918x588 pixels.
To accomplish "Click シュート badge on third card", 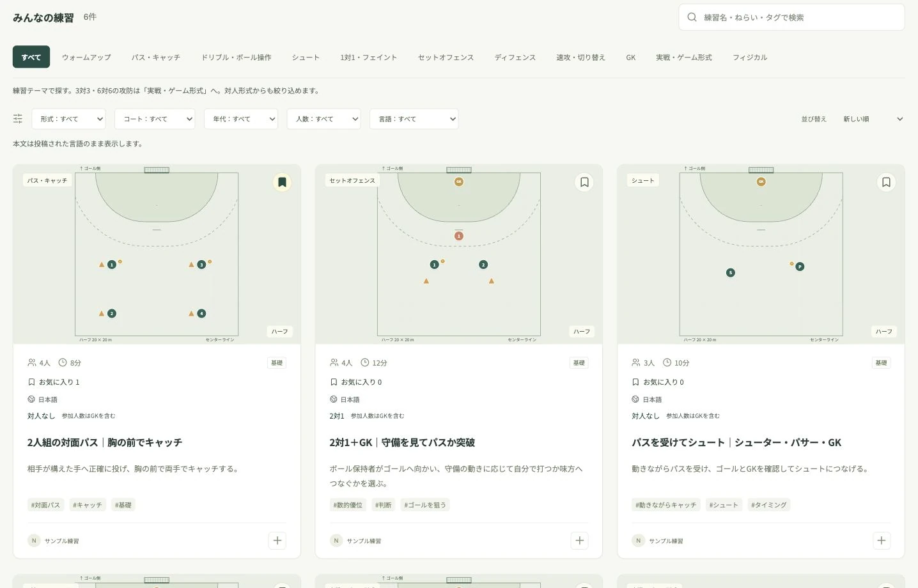I will (x=643, y=181).
